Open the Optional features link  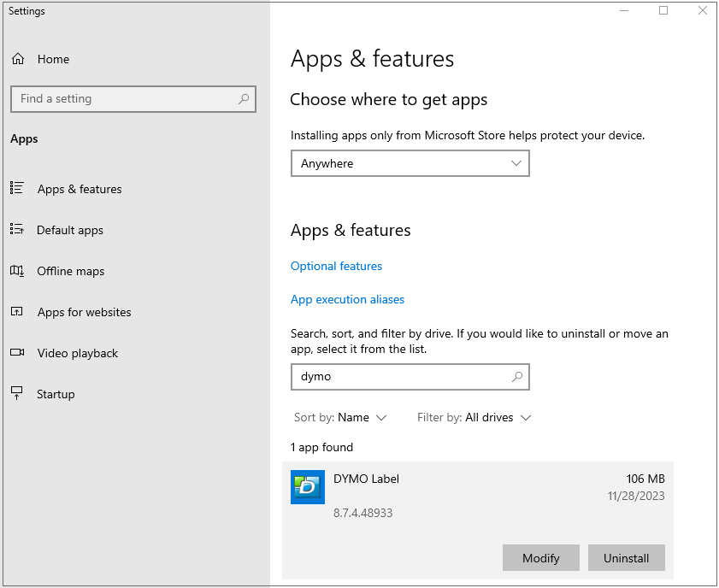[x=336, y=266]
